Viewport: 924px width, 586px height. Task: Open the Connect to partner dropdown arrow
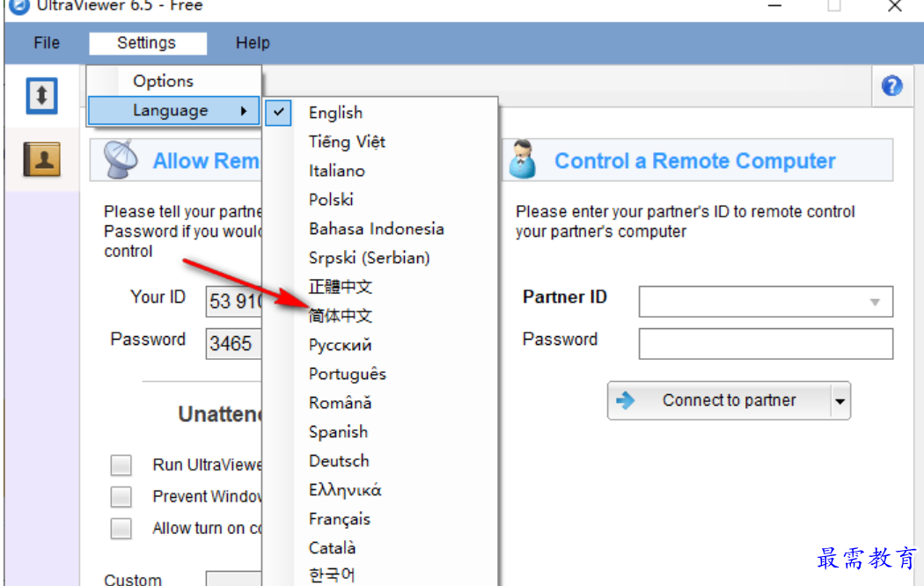pyautogui.click(x=840, y=401)
